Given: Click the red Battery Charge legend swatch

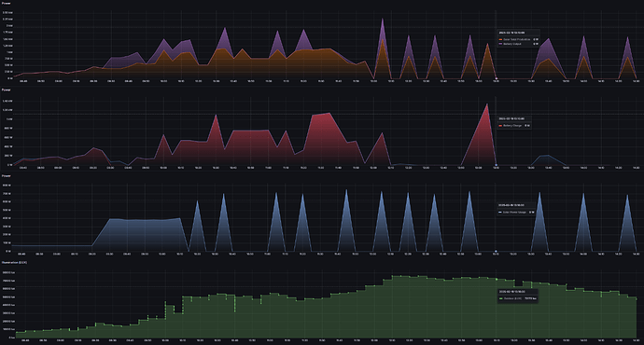Looking at the screenshot, I should [x=500, y=126].
